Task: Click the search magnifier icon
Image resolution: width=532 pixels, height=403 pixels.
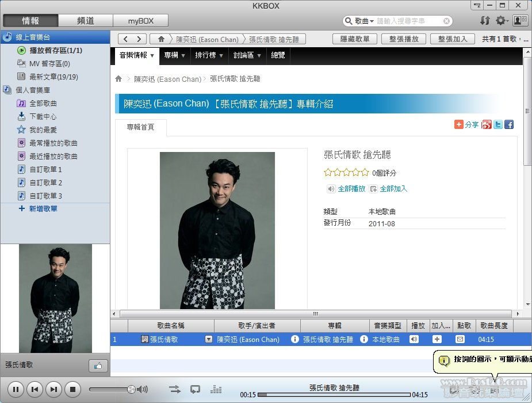Action: 349,21
